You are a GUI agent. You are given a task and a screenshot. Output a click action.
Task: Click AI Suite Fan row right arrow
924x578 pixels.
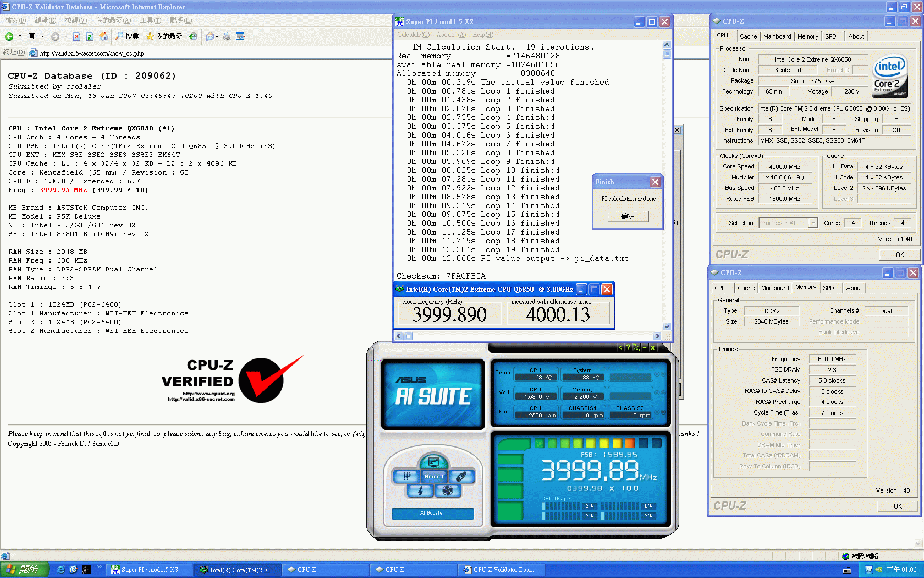point(663,412)
